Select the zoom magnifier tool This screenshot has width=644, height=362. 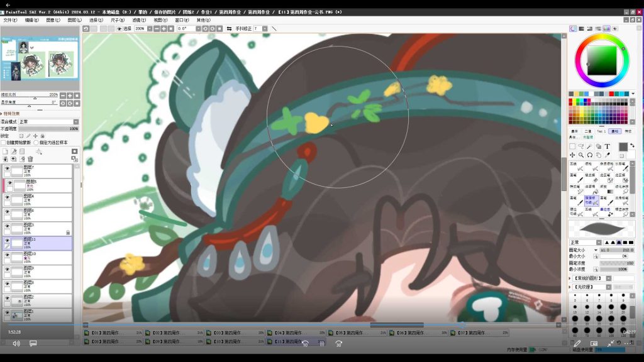[580, 155]
